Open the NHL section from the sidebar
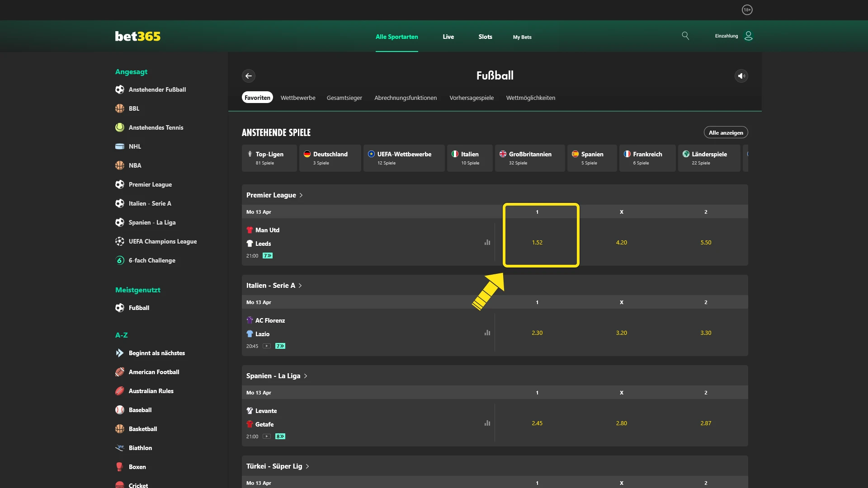 pyautogui.click(x=119, y=146)
